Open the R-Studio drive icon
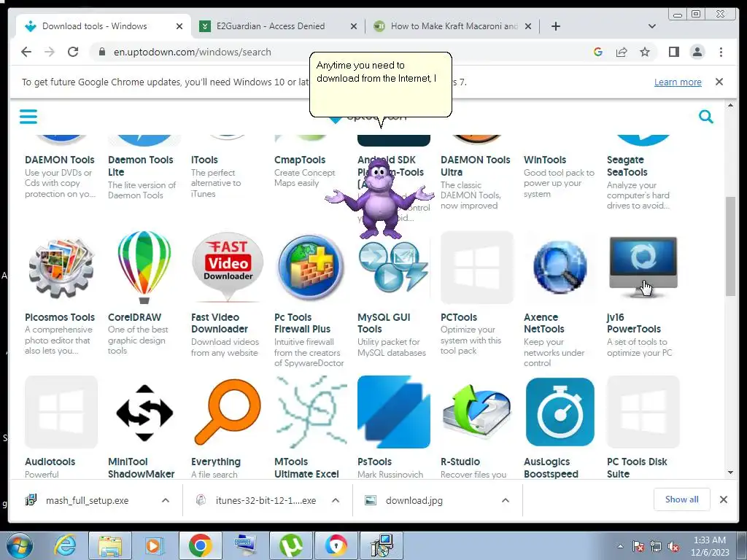This screenshot has width=747, height=560. pos(477,412)
